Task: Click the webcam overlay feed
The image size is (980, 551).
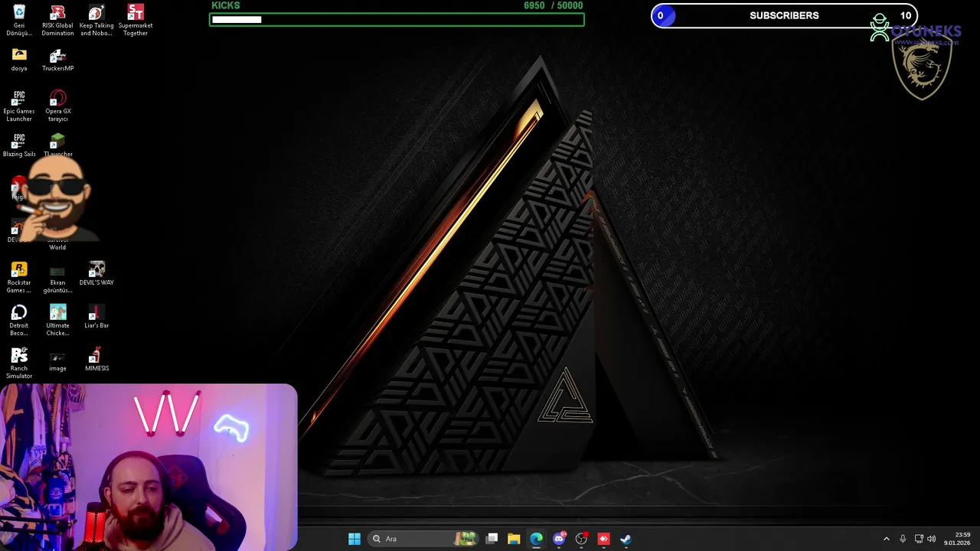Action: tap(149, 468)
